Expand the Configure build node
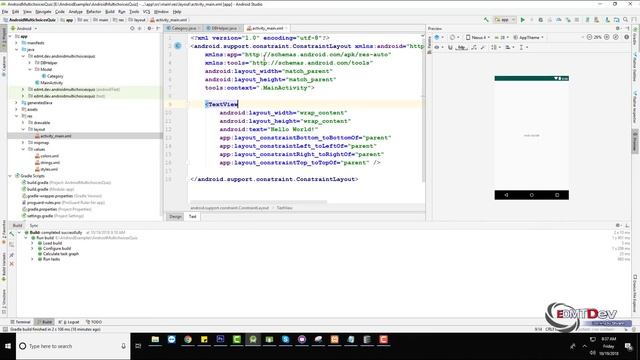 coord(32,249)
